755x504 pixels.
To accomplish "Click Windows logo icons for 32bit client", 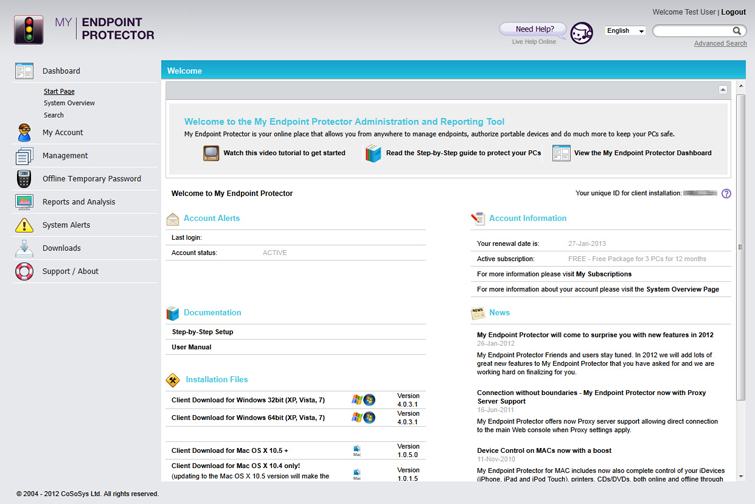I will 364,400.
